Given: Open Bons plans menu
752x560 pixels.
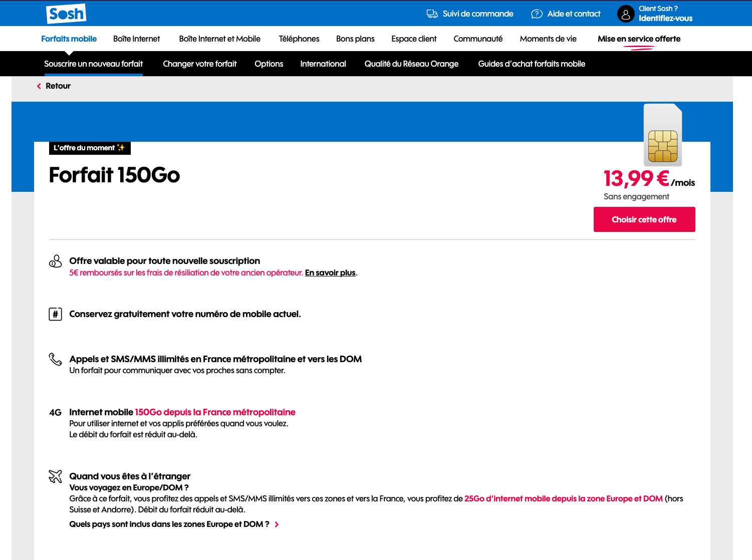Looking at the screenshot, I should pyautogui.click(x=355, y=39).
